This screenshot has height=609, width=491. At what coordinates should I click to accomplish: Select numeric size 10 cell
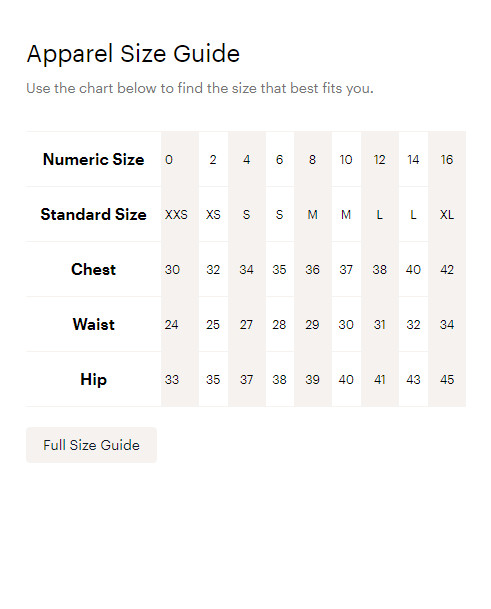click(346, 159)
